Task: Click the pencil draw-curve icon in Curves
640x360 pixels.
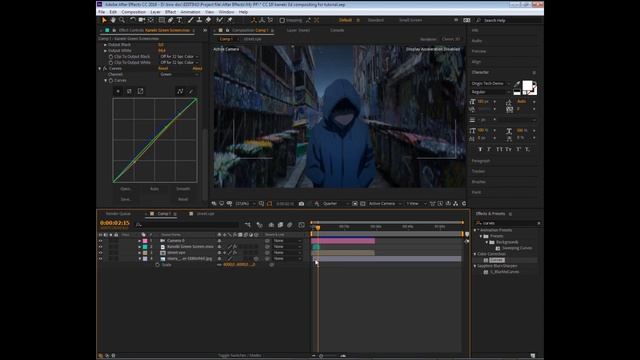Action: tap(191, 91)
